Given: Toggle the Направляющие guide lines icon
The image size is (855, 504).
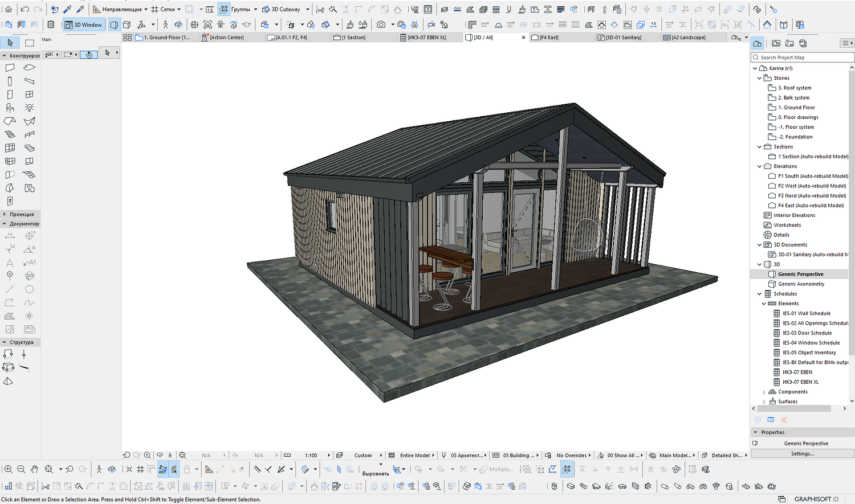Looking at the screenshot, I should point(96,9).
